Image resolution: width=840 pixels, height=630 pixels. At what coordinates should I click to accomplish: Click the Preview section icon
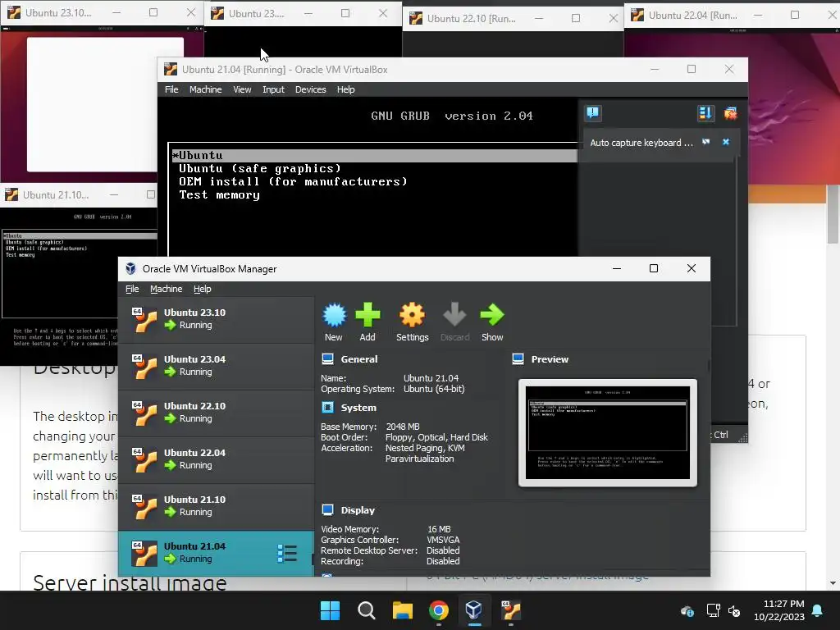point(518,359)
